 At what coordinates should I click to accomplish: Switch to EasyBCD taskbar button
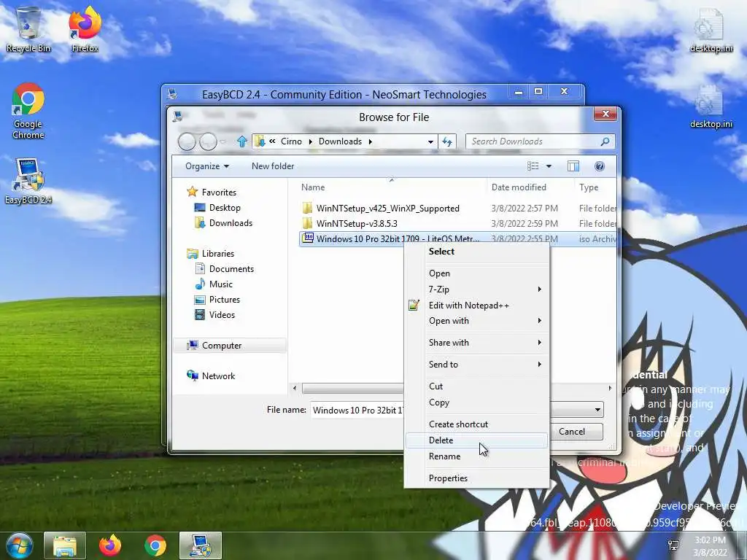(200, 545)
